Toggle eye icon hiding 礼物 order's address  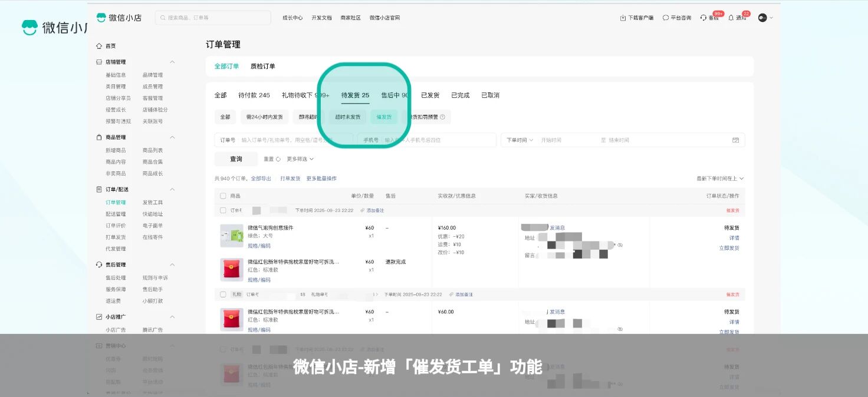click(620, 329)
